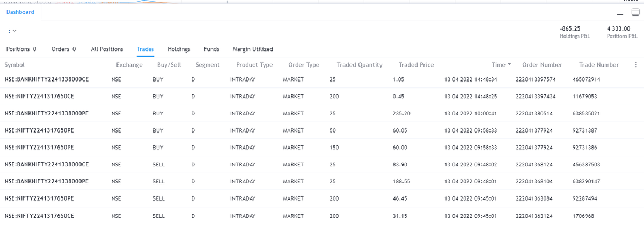Sort by the Trade Number column header
The height and width of the screenshot is (228, 644).
[x=599, y=65]
